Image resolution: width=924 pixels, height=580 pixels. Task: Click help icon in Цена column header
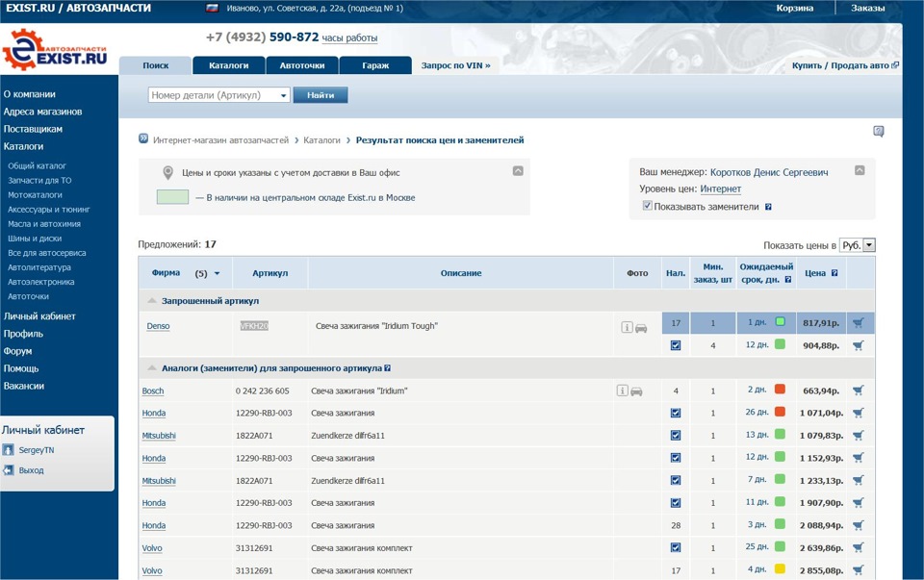[x=834, y=272]
